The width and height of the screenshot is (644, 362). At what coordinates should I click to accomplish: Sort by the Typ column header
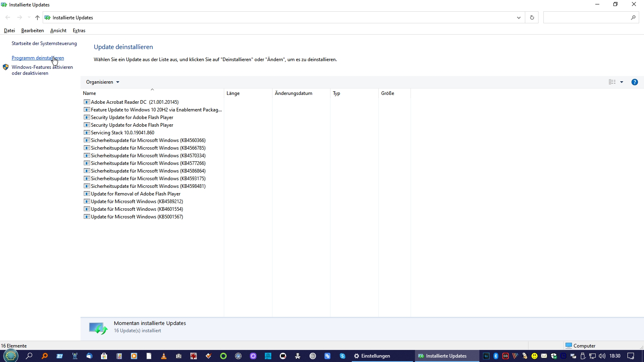(354, 93)
